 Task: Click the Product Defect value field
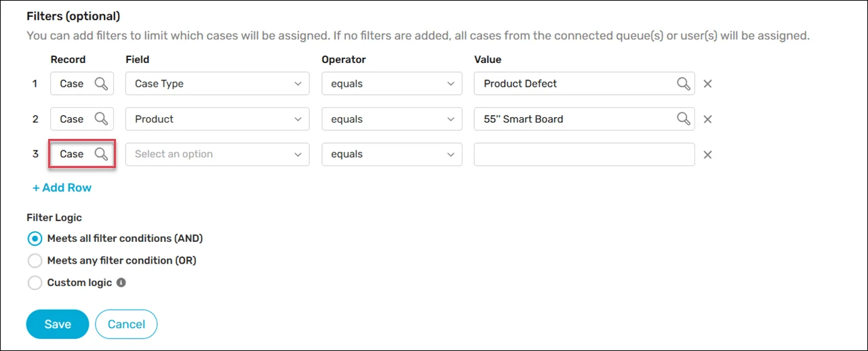point(585,84)
